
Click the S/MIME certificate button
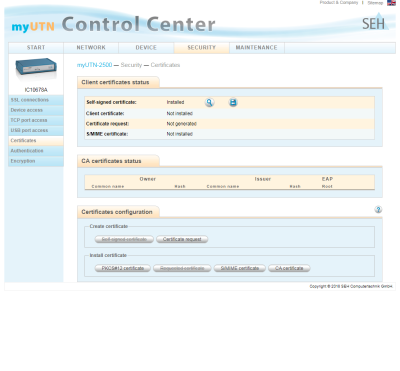click(240, 268)
